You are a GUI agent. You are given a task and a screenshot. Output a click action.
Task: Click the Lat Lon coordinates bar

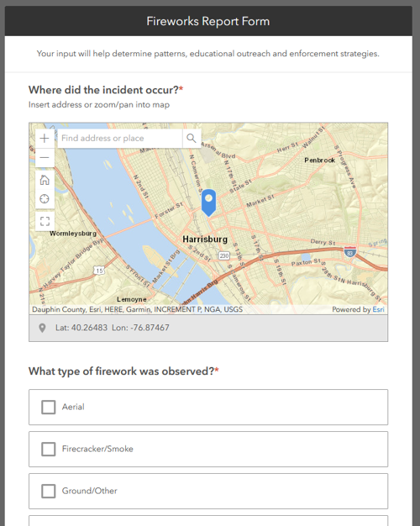click(208, 328)
